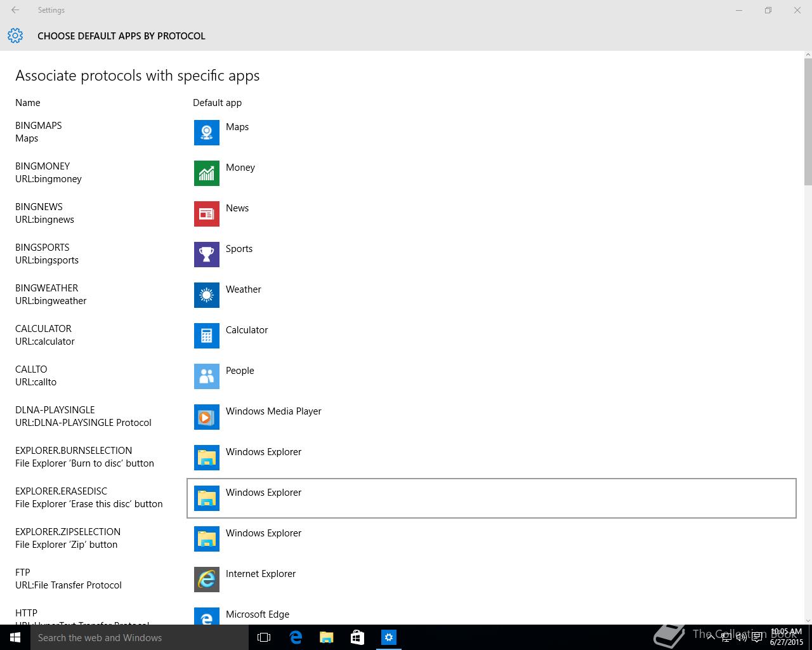The width and height of the screenshot is (812, 650).
Task: Click the Settings gear icon in header
Action: click(15, 36)
